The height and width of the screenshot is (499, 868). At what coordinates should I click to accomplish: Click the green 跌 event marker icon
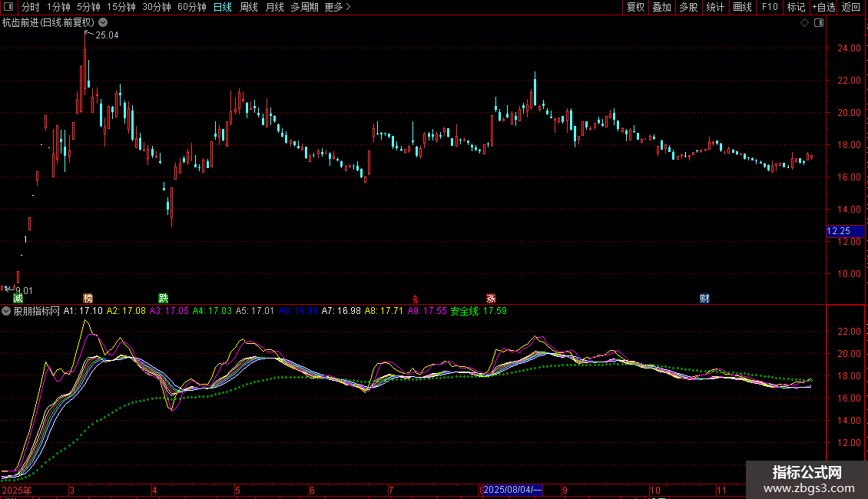pyautogui.click(x=163, y=298)
